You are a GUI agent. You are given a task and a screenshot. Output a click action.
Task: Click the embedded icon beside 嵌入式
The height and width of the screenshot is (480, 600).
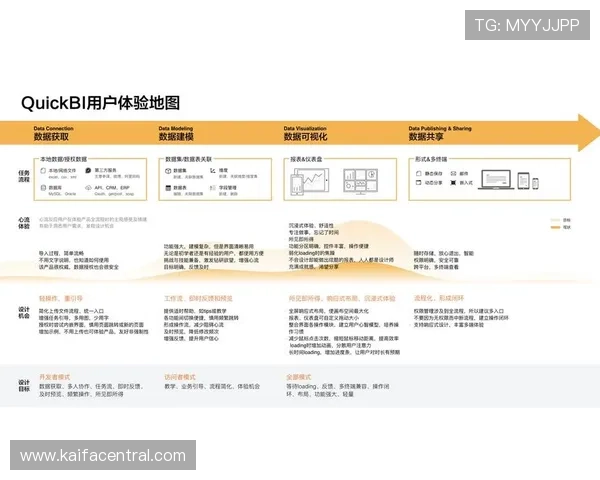coord(453,183)
